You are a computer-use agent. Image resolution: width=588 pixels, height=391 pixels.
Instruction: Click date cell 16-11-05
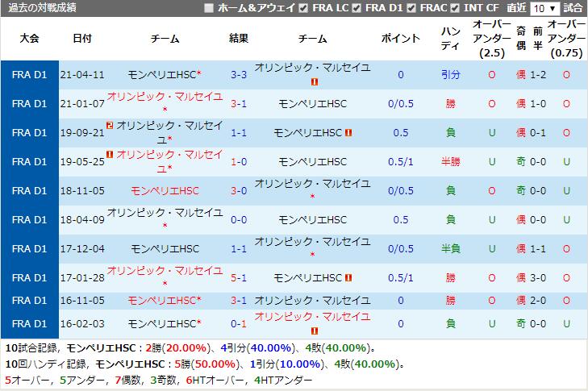(82, 301)
